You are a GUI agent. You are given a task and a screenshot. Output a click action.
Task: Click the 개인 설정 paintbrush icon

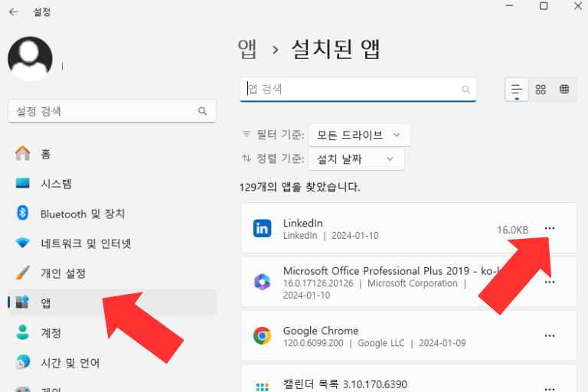tap(22, 273)
